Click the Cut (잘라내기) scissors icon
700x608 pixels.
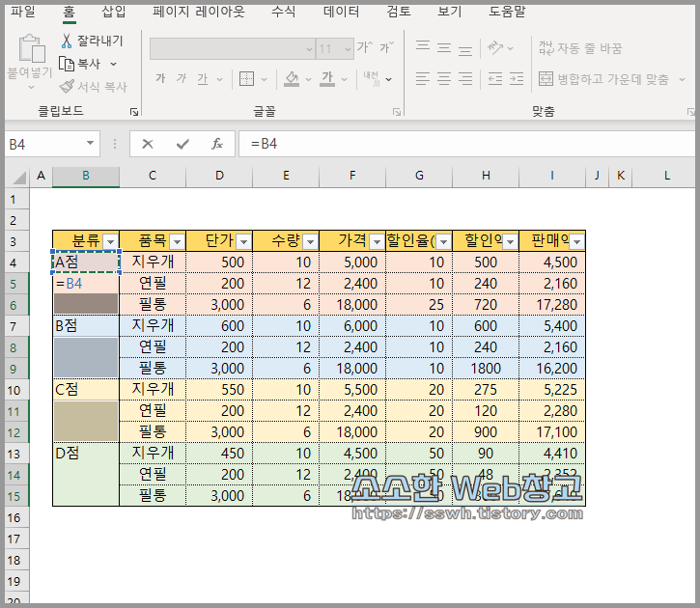tap(67, 41)
